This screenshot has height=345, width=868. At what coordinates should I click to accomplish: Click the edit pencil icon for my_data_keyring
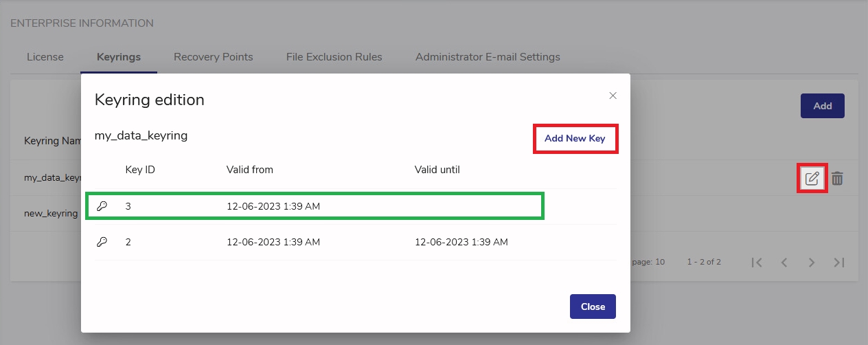click(812, 179)
